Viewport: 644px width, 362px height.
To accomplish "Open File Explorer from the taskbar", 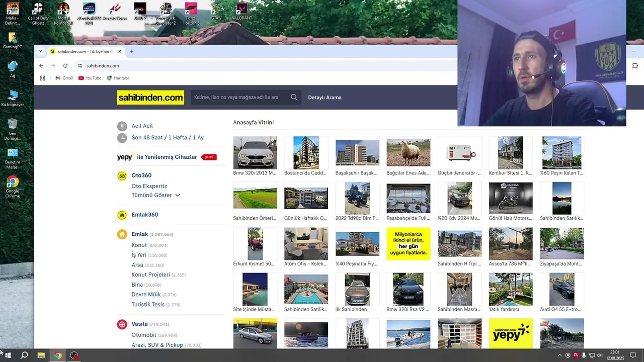I will 41,355.
